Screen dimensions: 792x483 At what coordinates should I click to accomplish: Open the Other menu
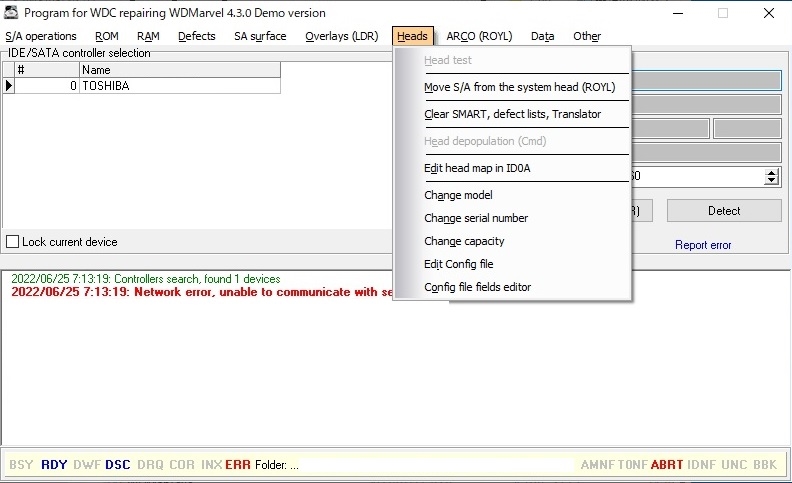[x=587, y=36]
